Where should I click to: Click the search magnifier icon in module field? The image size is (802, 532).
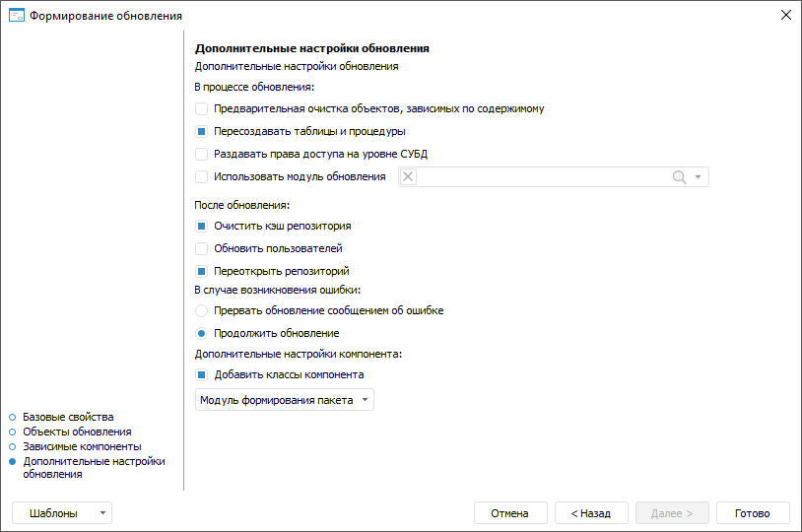tap(679, 177)
